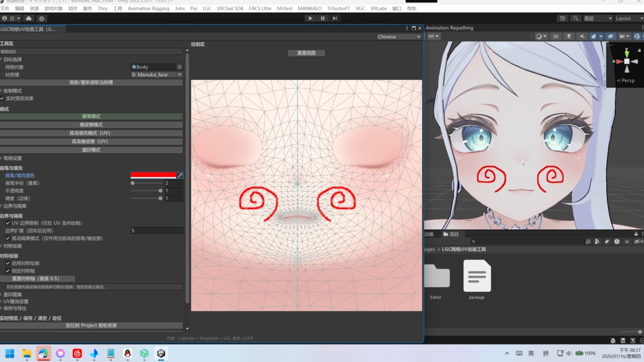The width and height of the screenshot is (644, 362).
Task: Click the Step forward button
Action: pyautogui.click(x=335, y=18)
